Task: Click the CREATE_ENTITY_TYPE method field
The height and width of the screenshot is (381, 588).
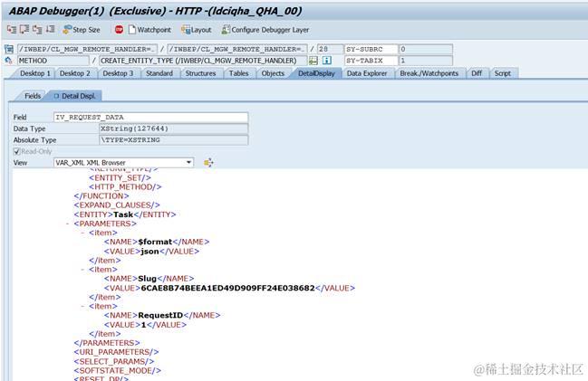Action: coord(203,61)
